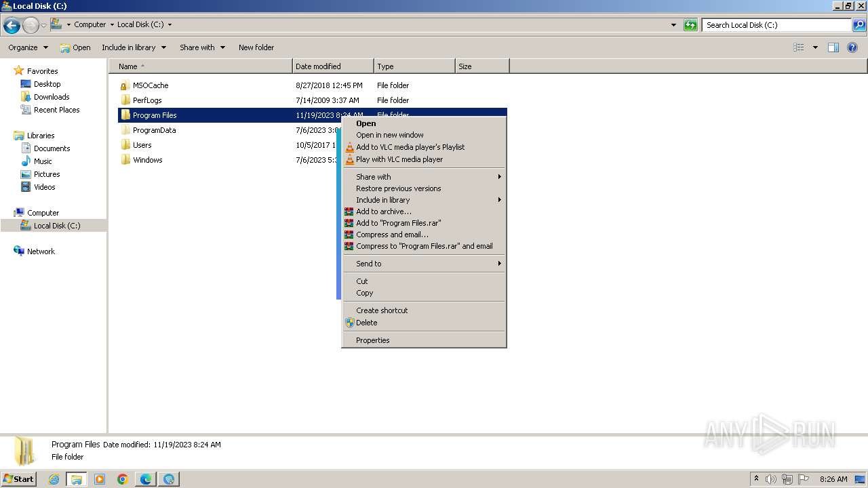Click the New folder button
The image size is (868, 488).
[x=256, y=47]
